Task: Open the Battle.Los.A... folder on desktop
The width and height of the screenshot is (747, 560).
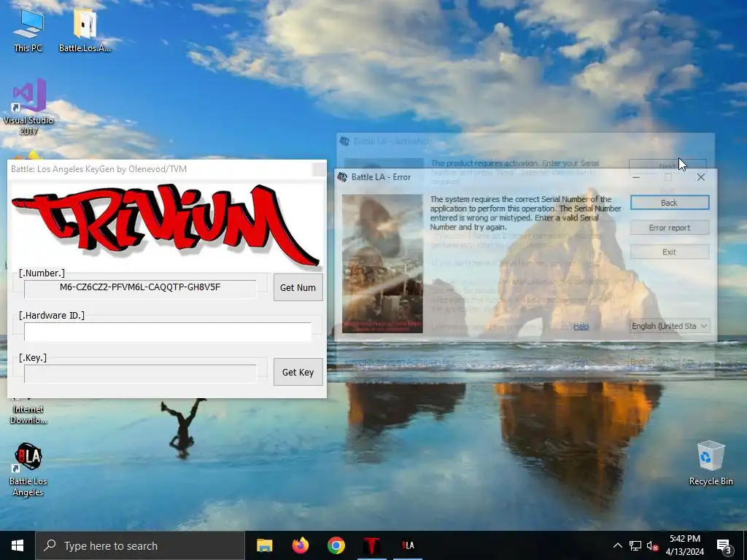Action: point(85,30)
